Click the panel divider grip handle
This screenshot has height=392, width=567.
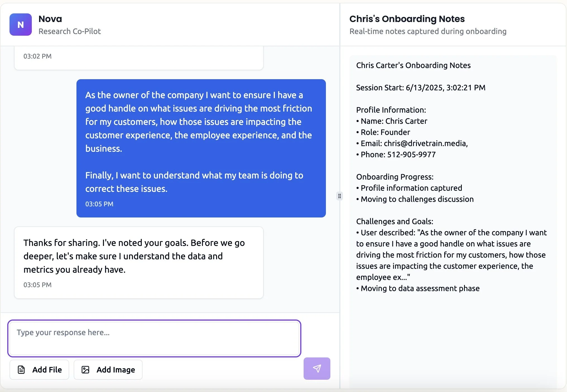[339, 196]
